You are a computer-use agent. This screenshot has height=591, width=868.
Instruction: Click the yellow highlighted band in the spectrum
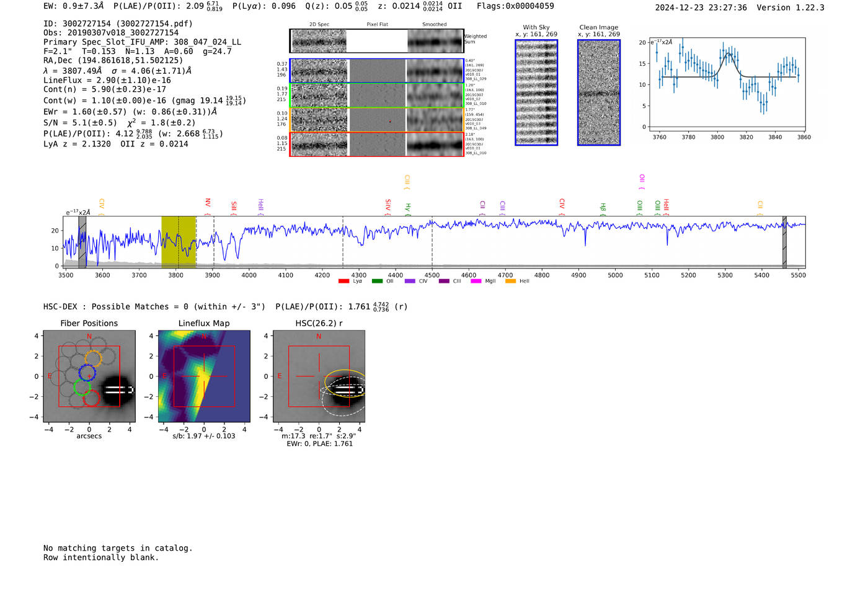pos(179,242)
